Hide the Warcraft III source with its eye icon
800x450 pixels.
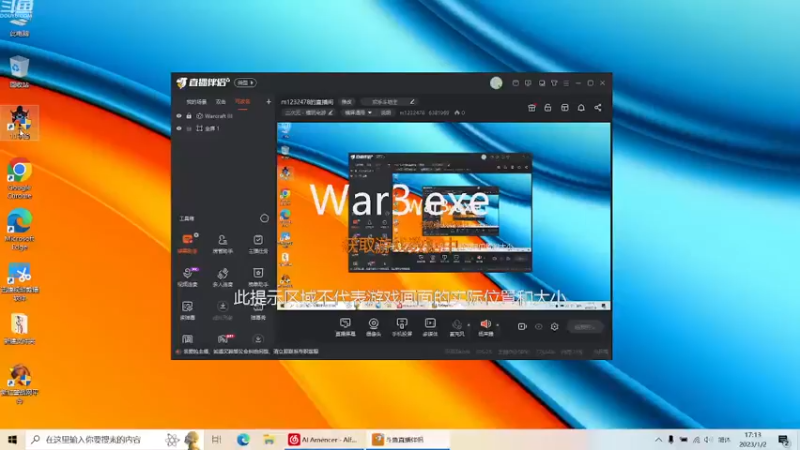pos(179,116)
